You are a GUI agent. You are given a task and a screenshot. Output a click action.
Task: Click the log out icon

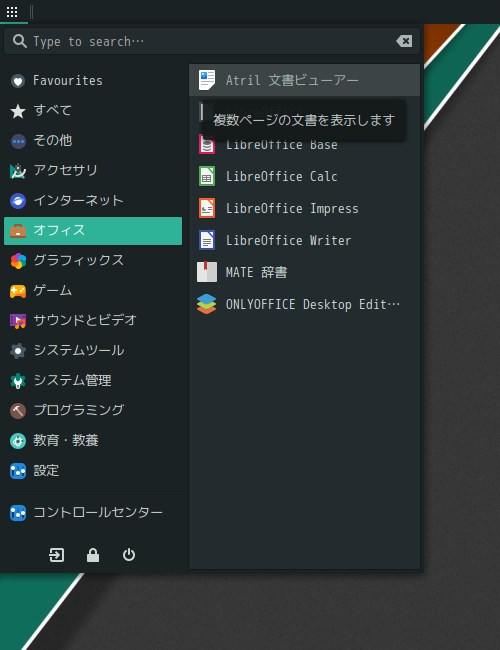point(56,555)
